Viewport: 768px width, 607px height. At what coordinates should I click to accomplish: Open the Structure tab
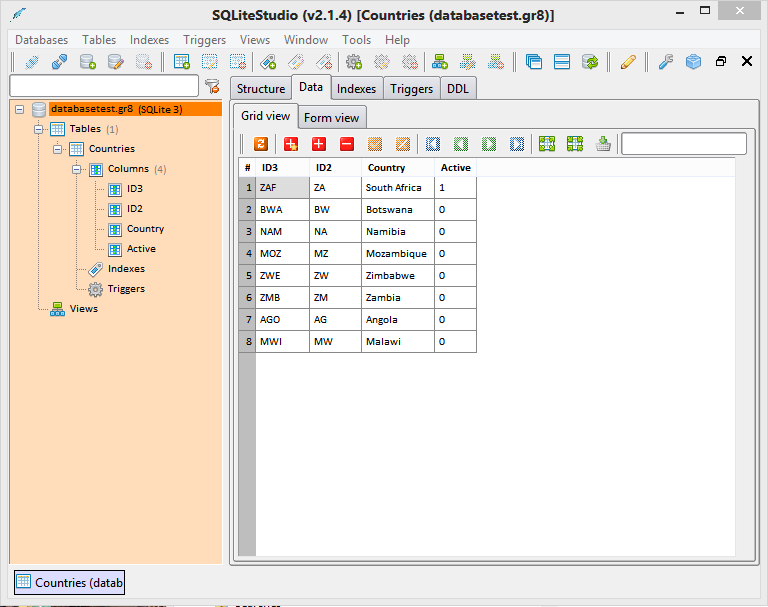click(x=261, y=89)
